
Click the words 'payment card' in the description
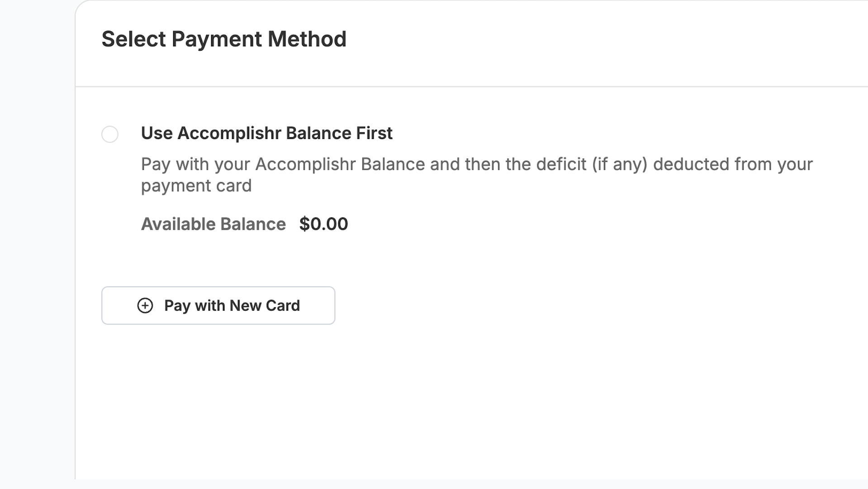click(196, 186)
